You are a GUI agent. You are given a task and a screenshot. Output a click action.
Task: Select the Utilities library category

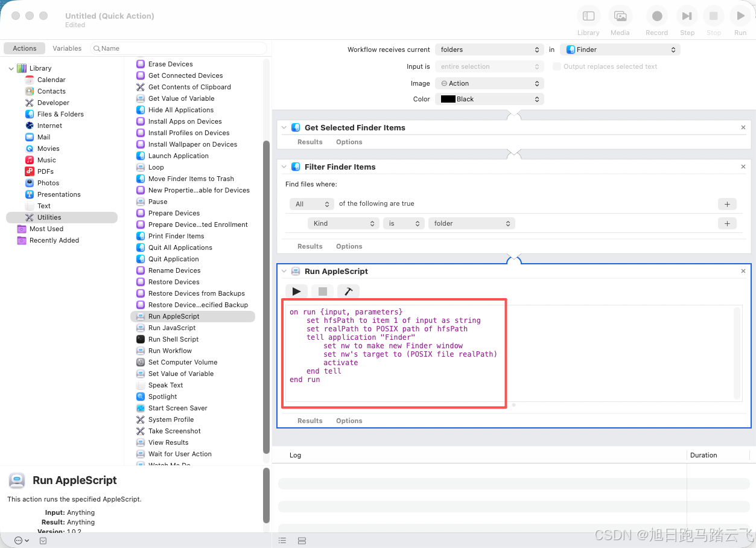coord(62,217)
